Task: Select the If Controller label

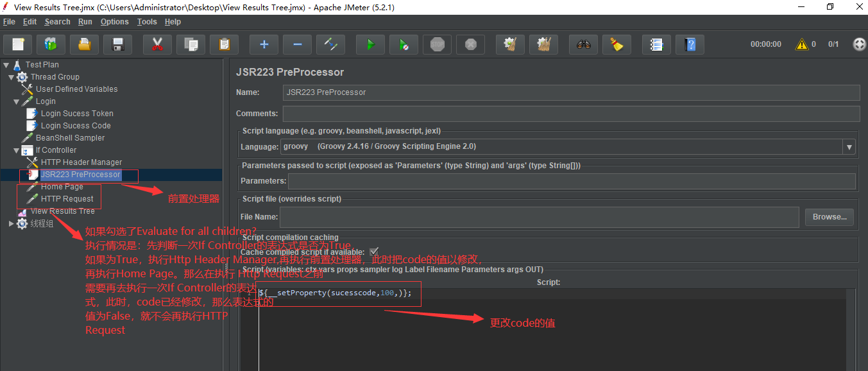Action: [56, 150]
